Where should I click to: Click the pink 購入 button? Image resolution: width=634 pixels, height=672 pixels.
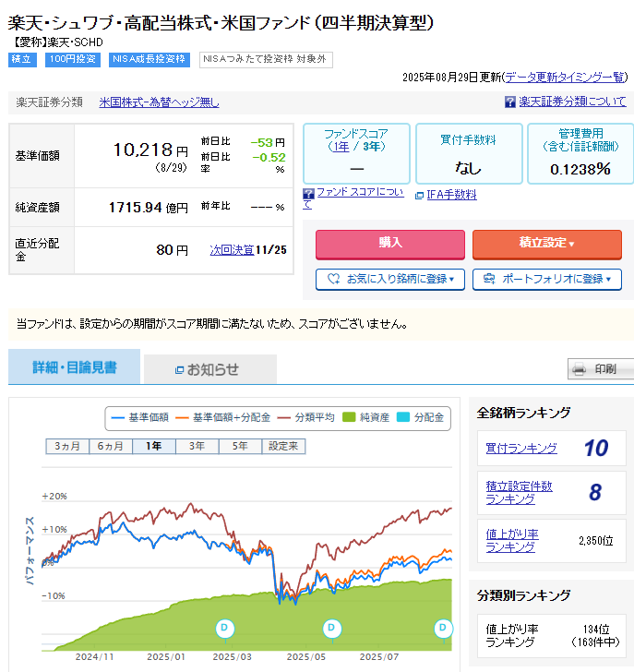coord(390,245)
